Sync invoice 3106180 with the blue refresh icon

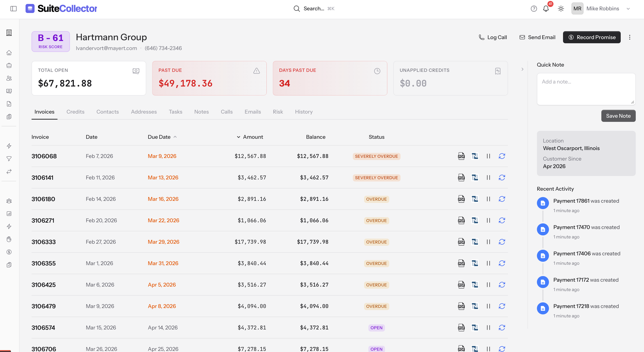[502, 199]
